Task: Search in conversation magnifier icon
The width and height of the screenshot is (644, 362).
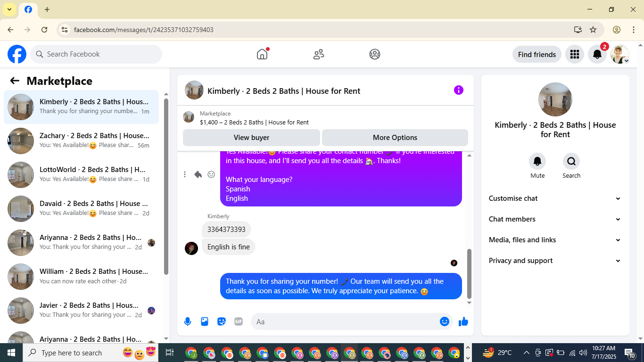Action: click(x=571, y=161)
